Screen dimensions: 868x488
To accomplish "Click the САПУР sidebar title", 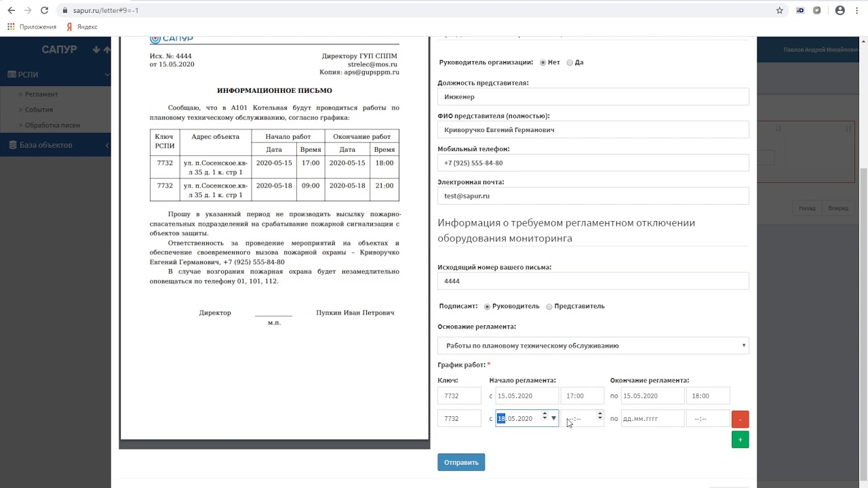I will pyautogui.click(x=59, y=49).
